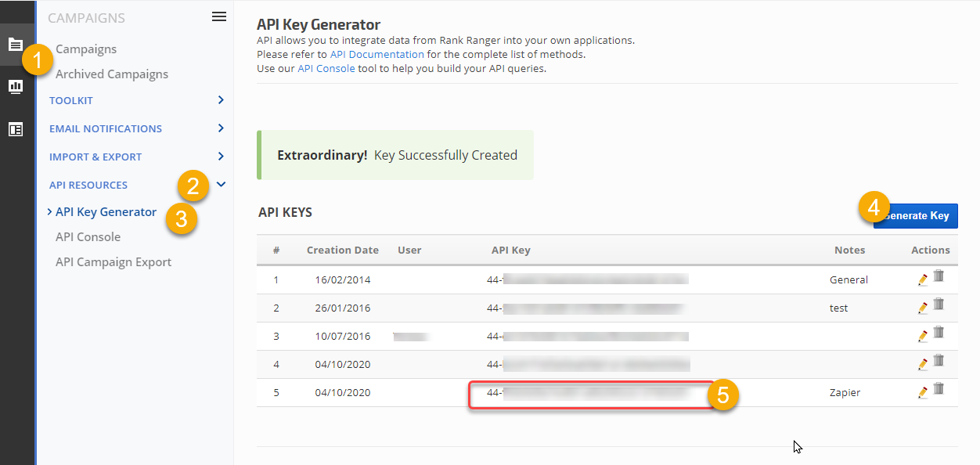Open API Console in the sidebar
This screenshot has width=980, height=465.
tap(88, 237)
